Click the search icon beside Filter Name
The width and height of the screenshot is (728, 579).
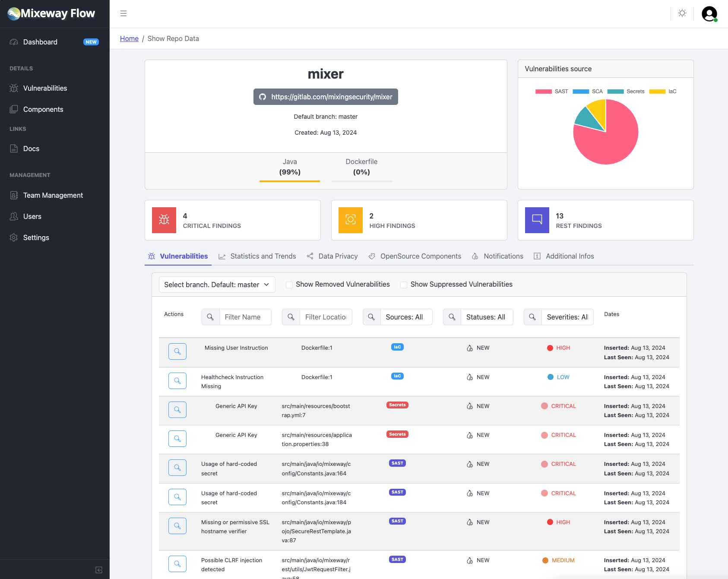[211, 317]
